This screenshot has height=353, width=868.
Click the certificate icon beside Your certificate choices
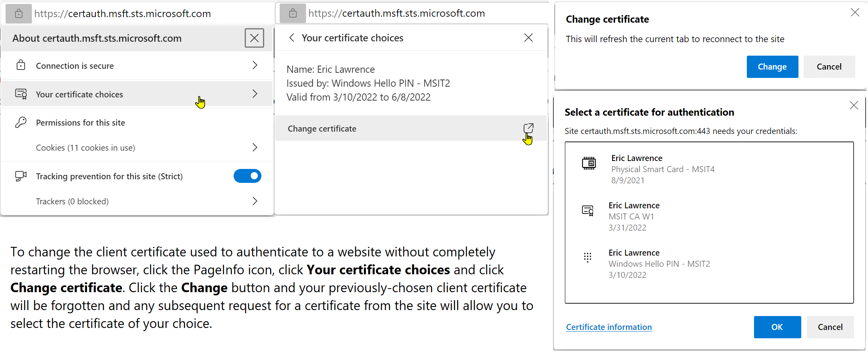21,94
